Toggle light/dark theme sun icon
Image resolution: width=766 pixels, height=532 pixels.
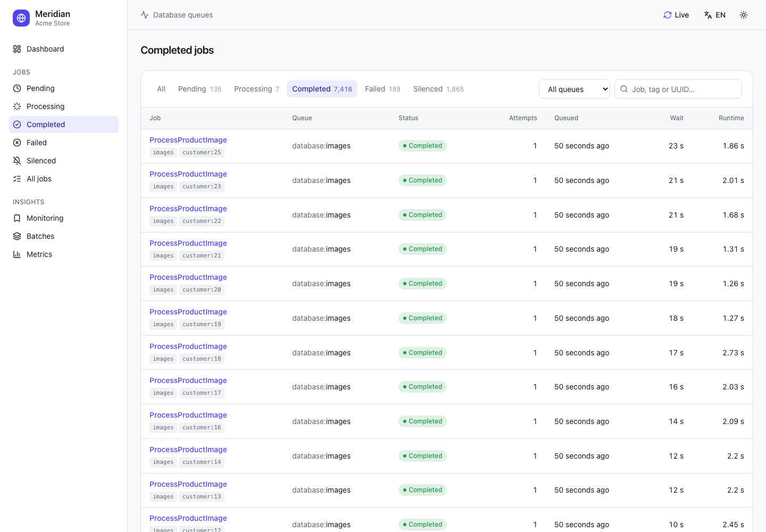744,15
